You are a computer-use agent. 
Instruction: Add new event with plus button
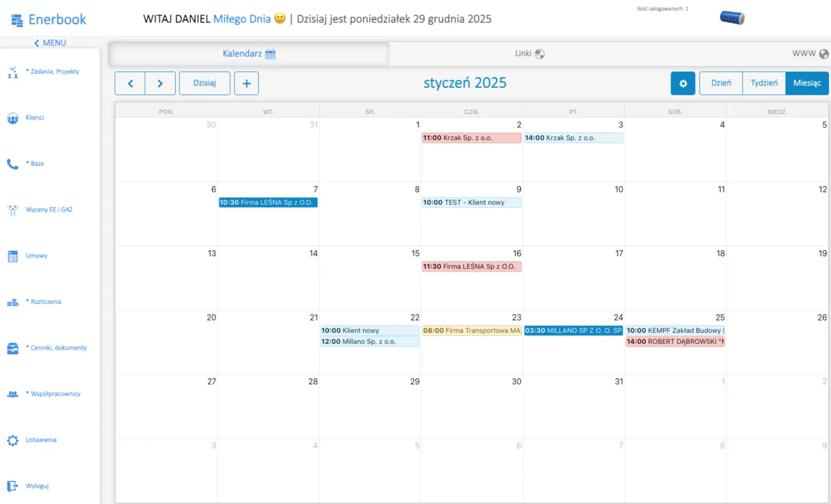point(247,83)
